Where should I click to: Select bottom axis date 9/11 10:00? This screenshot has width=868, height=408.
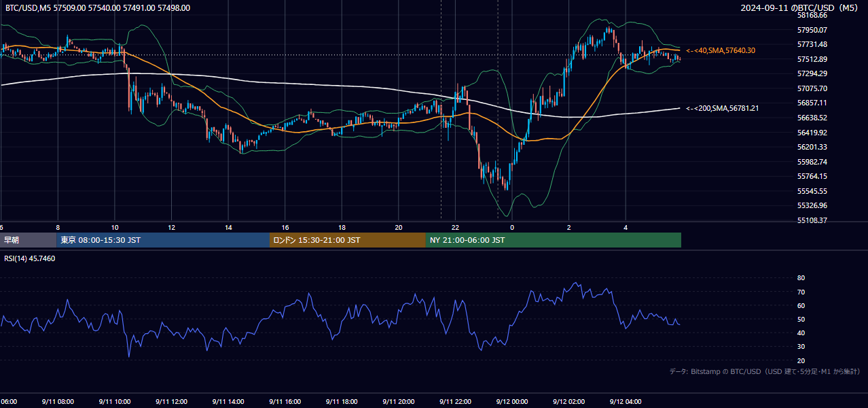[x=115, y=402]
